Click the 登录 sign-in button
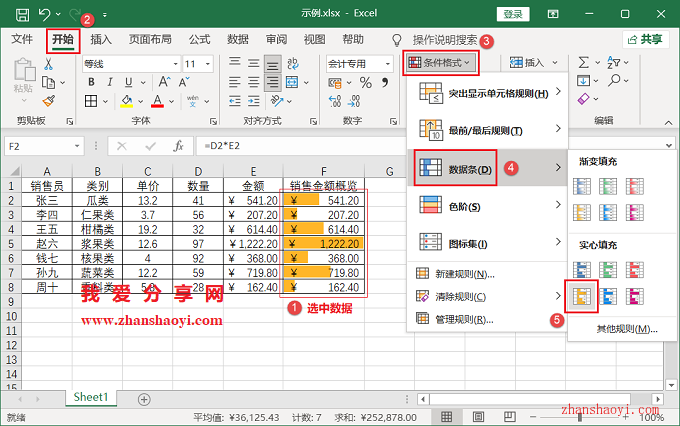The image size is (680, 426). [513, 14]
